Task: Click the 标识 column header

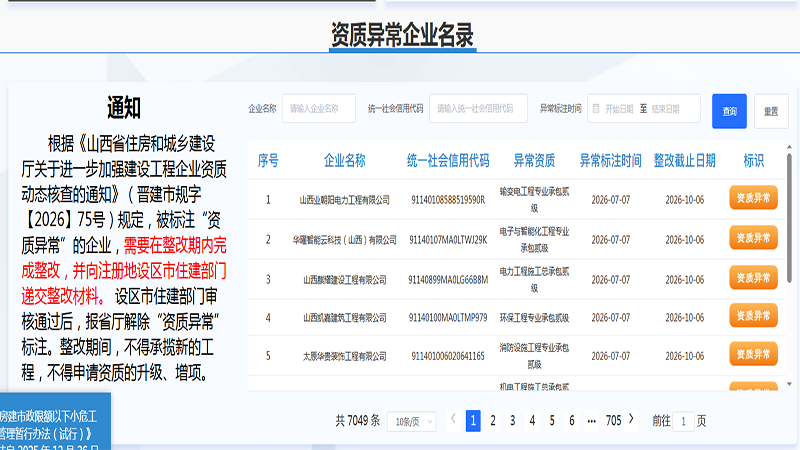Action: [754, 161]
